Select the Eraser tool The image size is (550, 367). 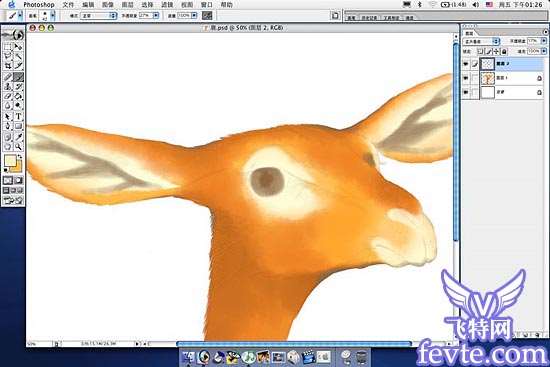8,96
